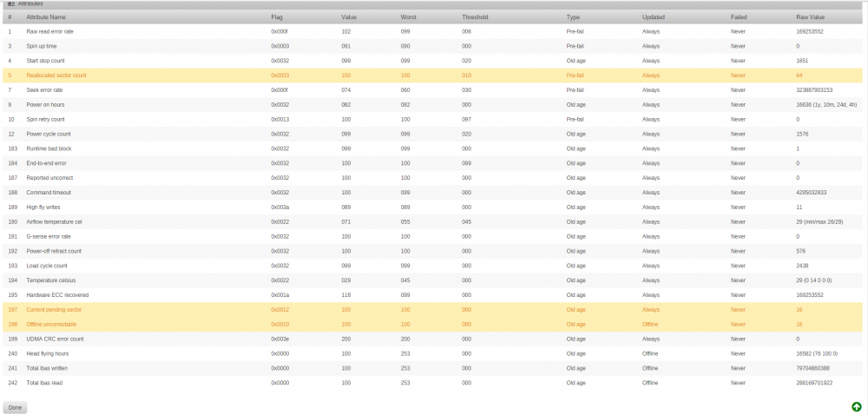868x415 pixels.
Task: Click the Worst column header
Action: [408, 17]
